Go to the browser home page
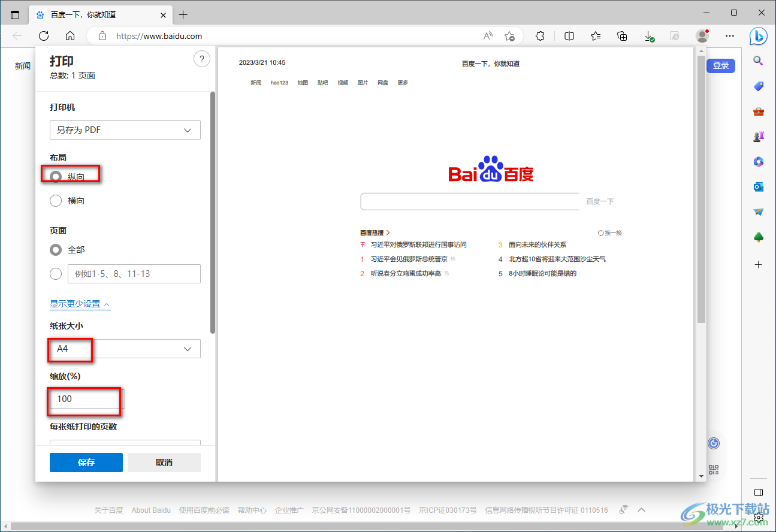Image resolution: width=776 pixels, height=532 pixels. pos(70,36)
